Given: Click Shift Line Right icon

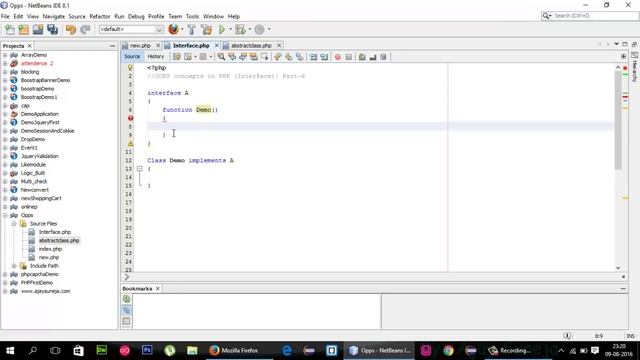Looking at the screenshot, I should tap(324, 57).
